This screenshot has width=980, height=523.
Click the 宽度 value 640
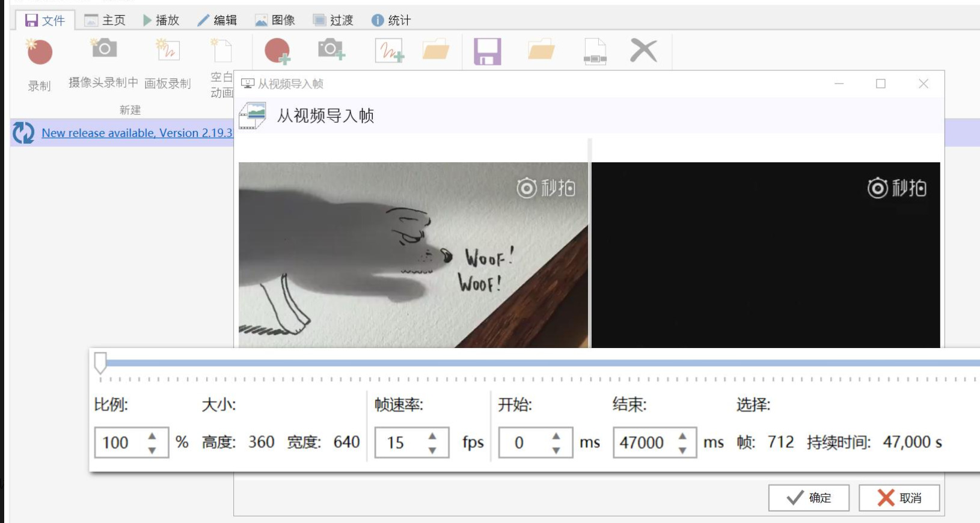click(347, 442)
